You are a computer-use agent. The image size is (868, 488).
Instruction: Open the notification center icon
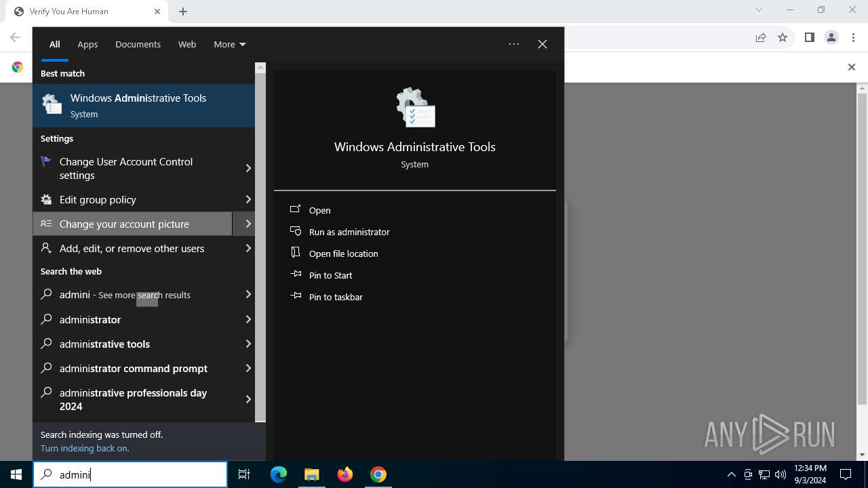(846, 474)
